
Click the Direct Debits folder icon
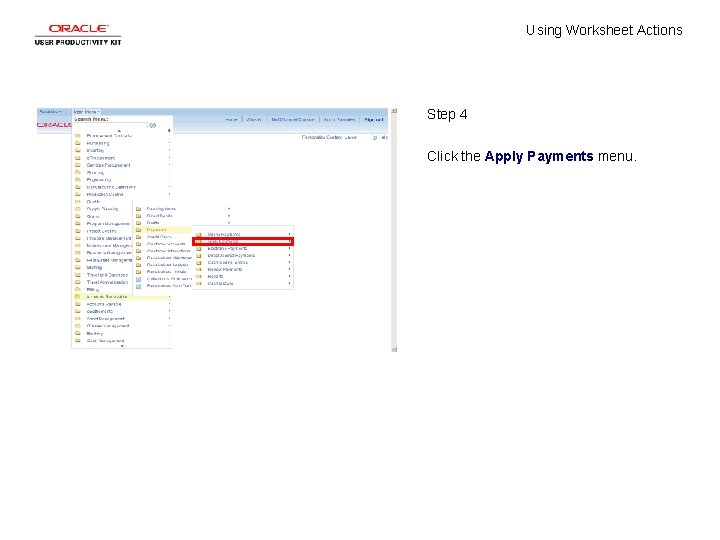pyautogui.click(x=138, y=216)
